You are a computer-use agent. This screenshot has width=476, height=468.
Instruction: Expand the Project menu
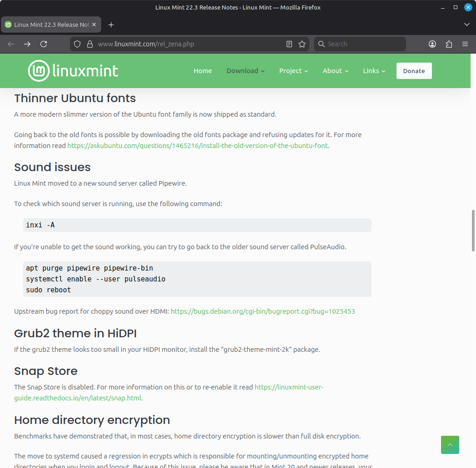pos(293,71)
